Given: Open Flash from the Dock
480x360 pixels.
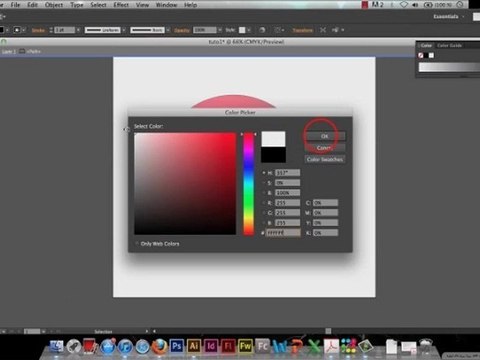Looking at the screenshot, I should click(228, 346).
